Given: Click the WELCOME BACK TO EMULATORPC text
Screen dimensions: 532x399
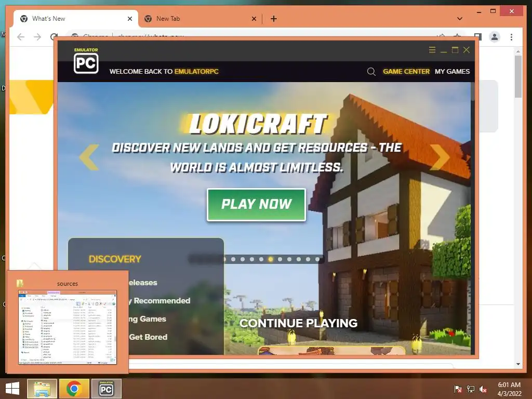Looking at the screenshot, I should pos(164,72).
